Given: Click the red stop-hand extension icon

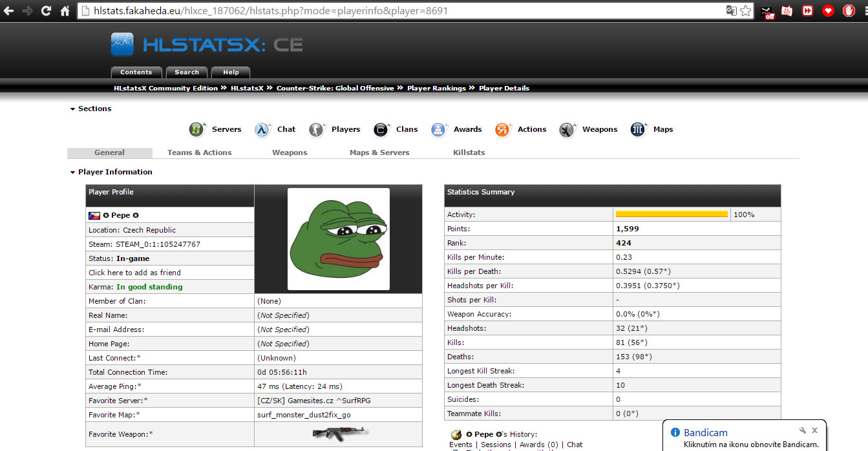Looking at the screenshot, I should tap(849, 10).
